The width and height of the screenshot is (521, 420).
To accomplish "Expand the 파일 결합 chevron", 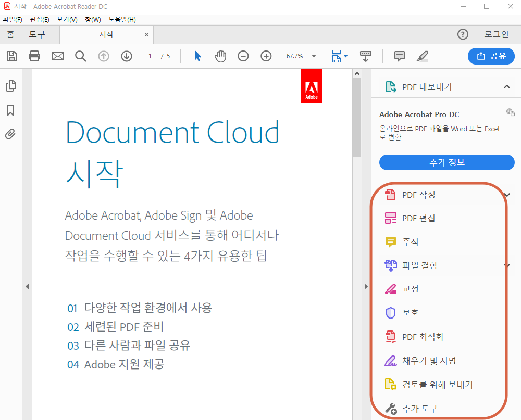I will (507, 265).
